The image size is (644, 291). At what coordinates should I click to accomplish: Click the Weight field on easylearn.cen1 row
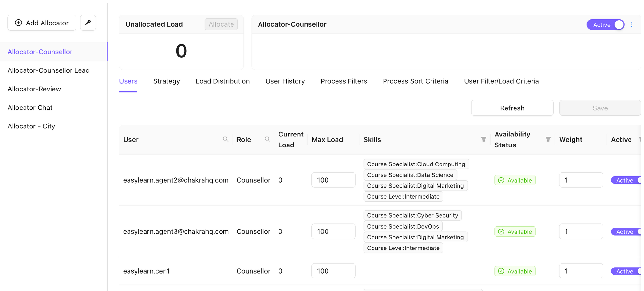(581, 271)
